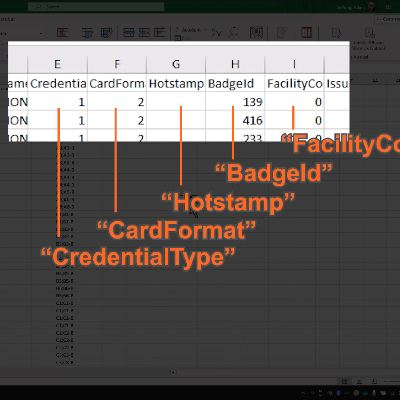The width and height of the screenshot is (400, 400).
Task: Select column F header
Action: point(117,64)
